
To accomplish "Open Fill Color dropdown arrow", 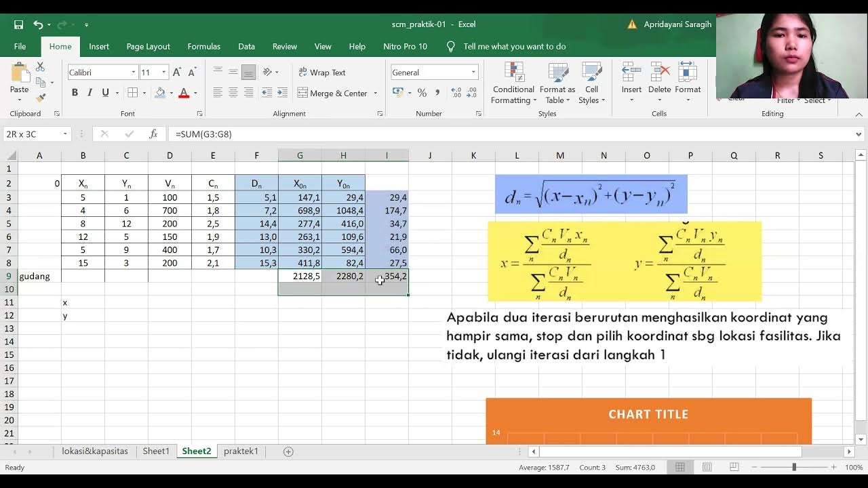I will [x=172, y=93].
